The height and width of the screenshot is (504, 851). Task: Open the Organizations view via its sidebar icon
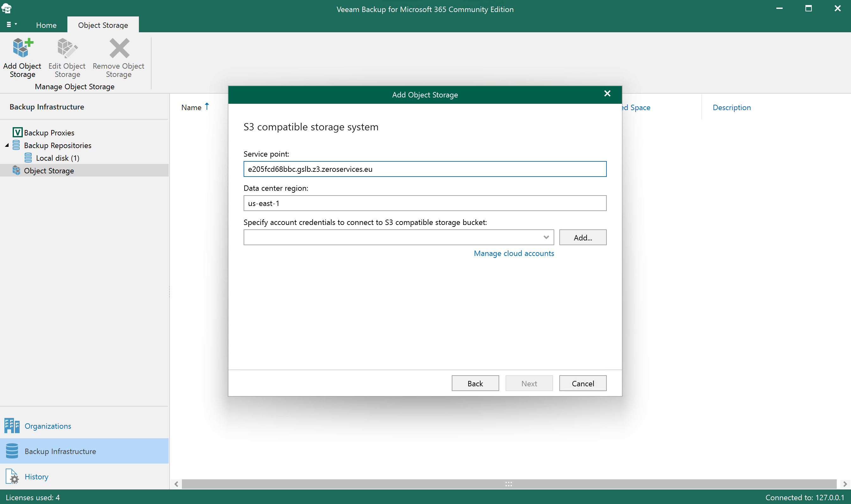pyautogui.click(x=12, y=426)
